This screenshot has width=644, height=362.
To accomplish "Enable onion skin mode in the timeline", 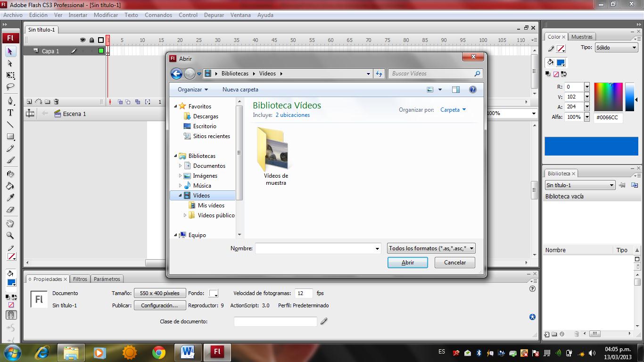I will [119, 101].
